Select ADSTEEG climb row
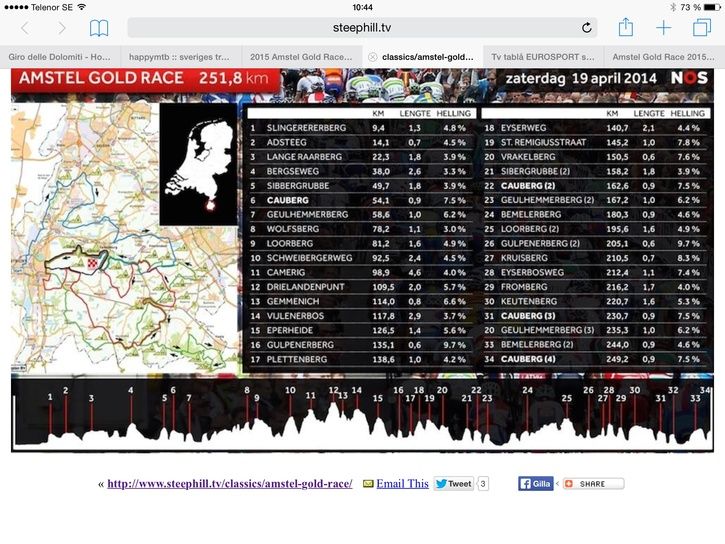This screenshot has width=725, height=544. tap(361, 142)
